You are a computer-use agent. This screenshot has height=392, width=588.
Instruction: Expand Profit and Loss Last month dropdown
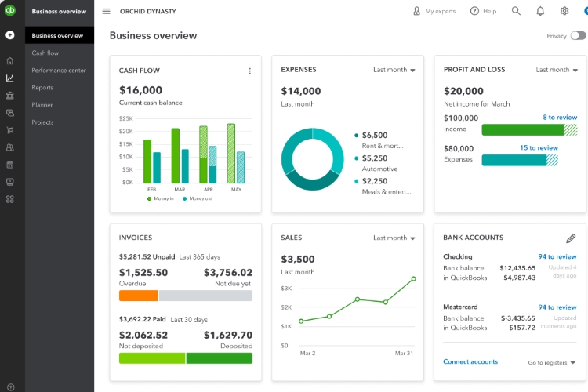(557, 70)
